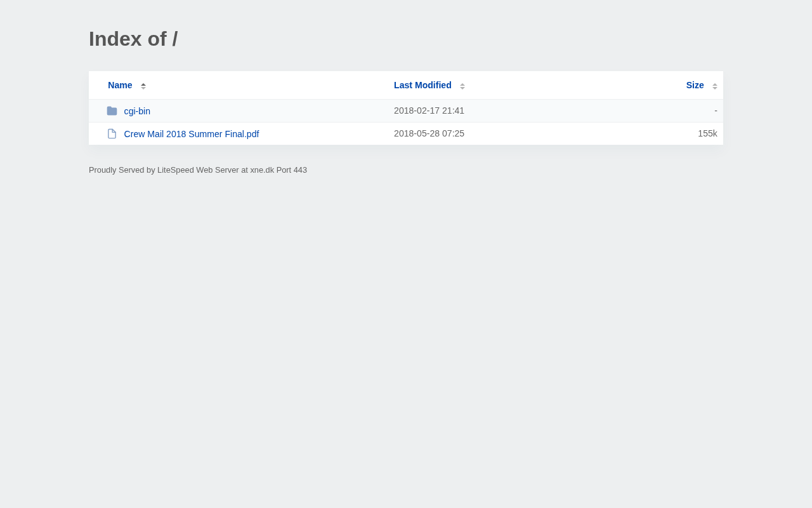Image resolution: width=812 pixels, height=508 pixels.
Task: Click the sort arrows beside Last Modified
Action: 462,86
